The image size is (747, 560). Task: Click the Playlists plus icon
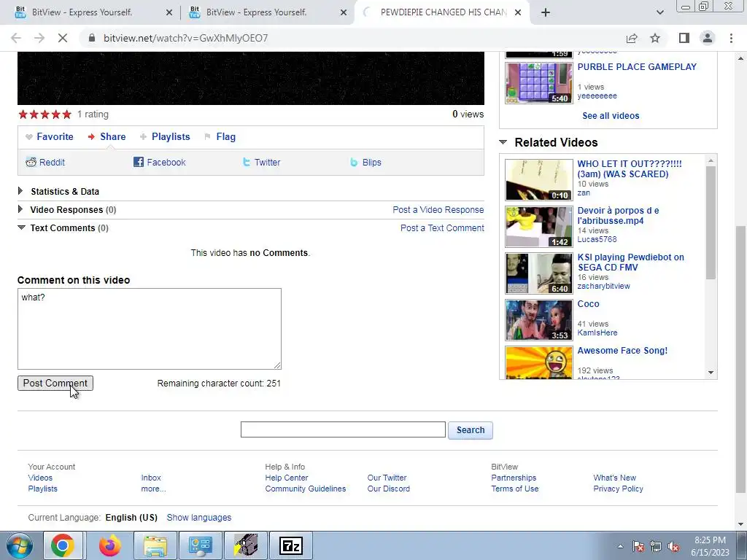coord(143,136)
